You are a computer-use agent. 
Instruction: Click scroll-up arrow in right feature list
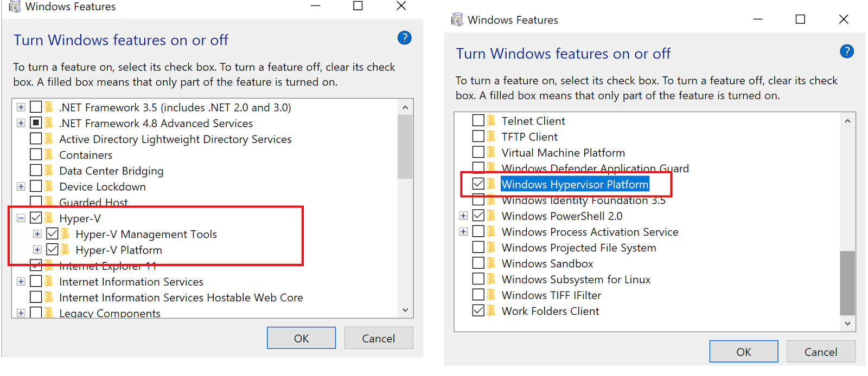[x=848, y=121]
